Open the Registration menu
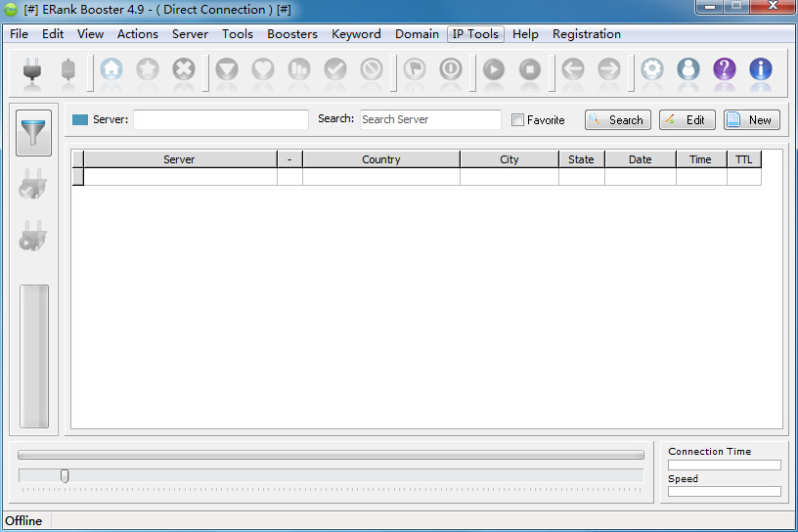The height and width of the screenshot is (532, 798). point(586,34)
